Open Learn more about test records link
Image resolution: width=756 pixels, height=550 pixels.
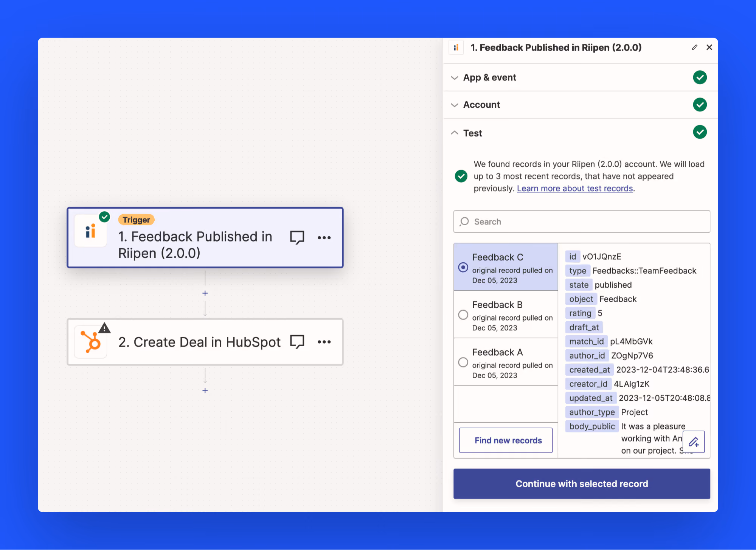tap(575, 188)
